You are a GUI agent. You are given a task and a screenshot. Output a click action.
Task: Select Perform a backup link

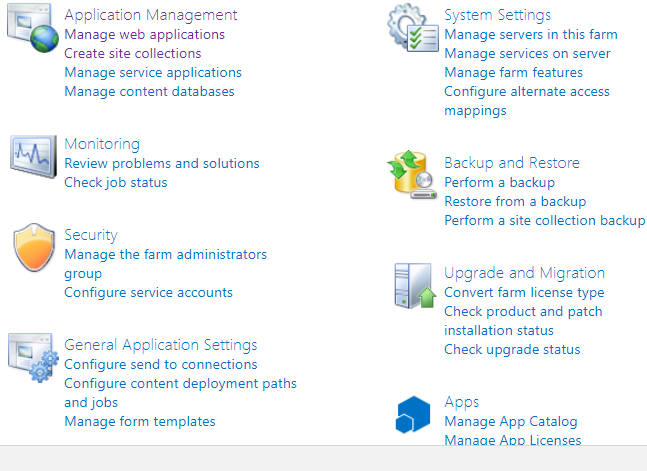(499, 182)
